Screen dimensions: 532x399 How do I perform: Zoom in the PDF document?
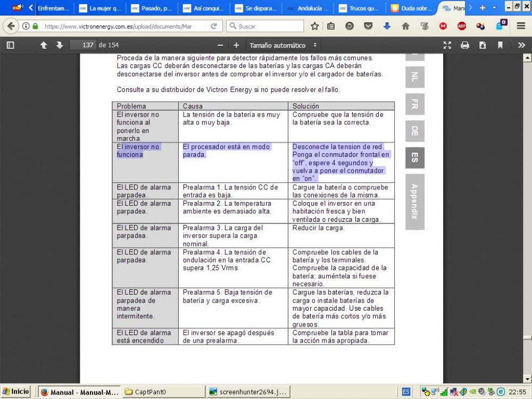[x=237, y=45]
